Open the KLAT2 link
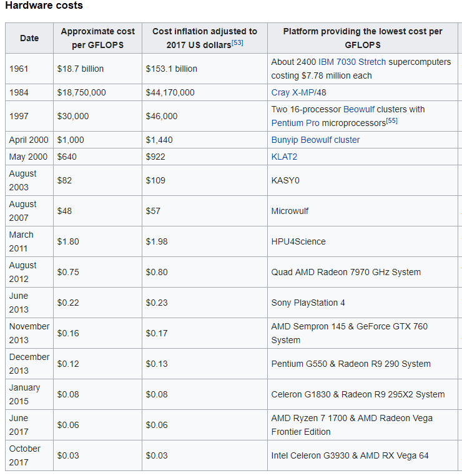Screen dimensions: 462x476 coord(284,157)
